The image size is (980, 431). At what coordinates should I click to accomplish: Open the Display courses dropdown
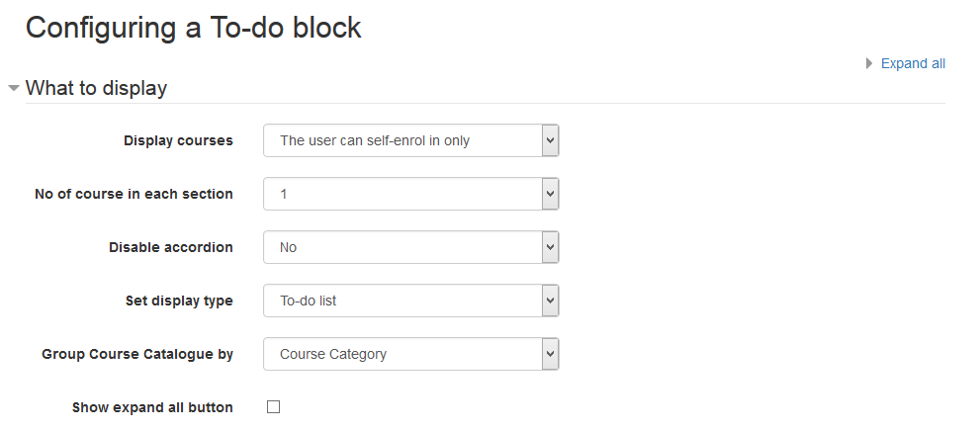(x=402, y=140)
